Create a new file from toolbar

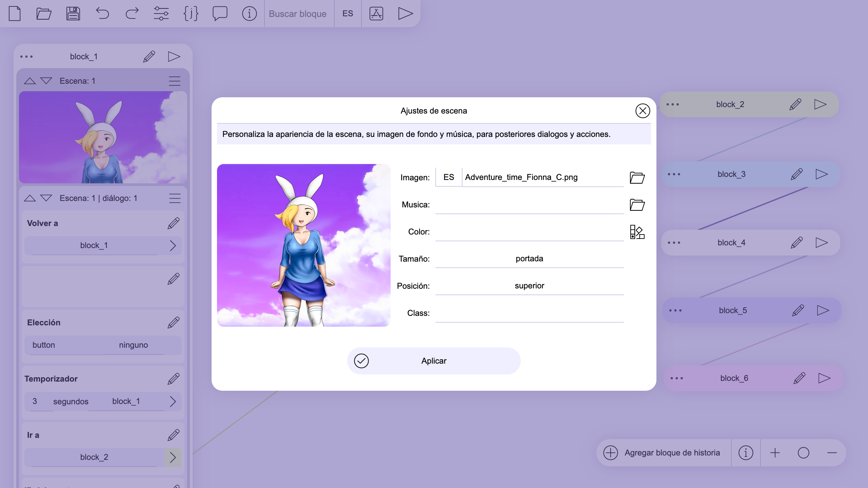tap(15, 14)
